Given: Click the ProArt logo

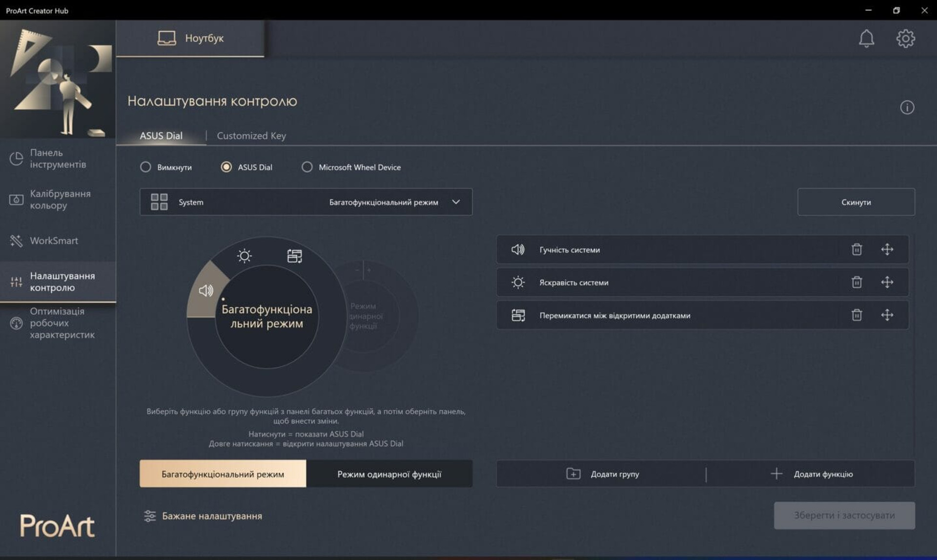Looking at the screenshot, I should [x=57, y=525].
